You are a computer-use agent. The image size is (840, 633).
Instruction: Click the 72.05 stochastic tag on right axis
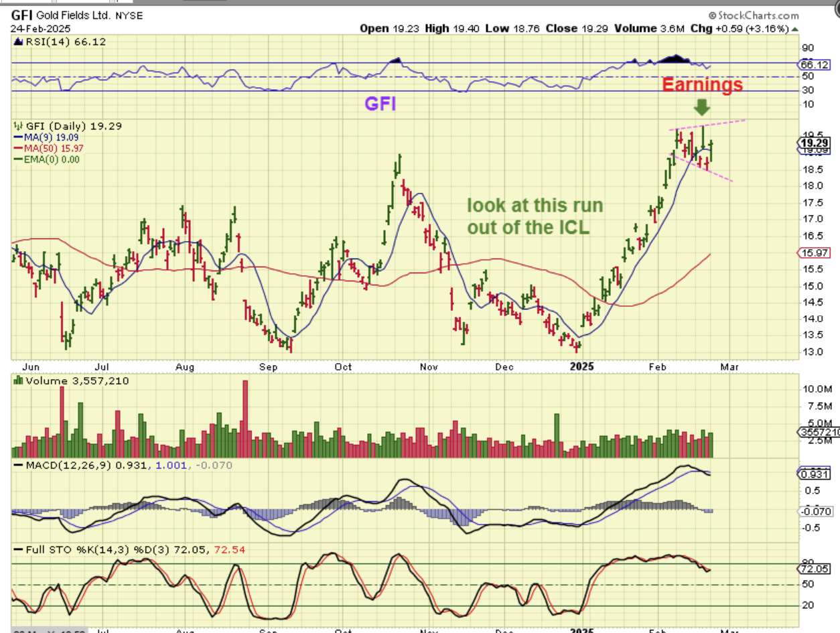(815, 569)
